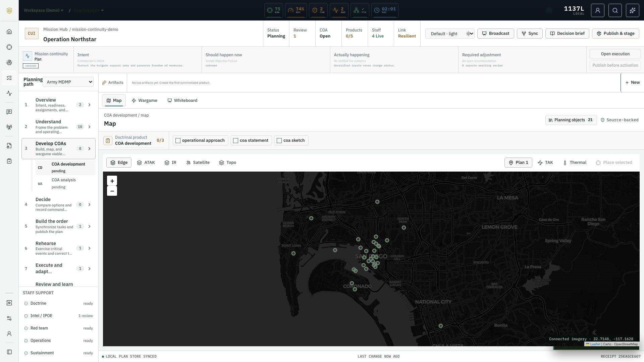644x362 pixels.
Task: Open the search icon in top bar
Action: (615, 10)
